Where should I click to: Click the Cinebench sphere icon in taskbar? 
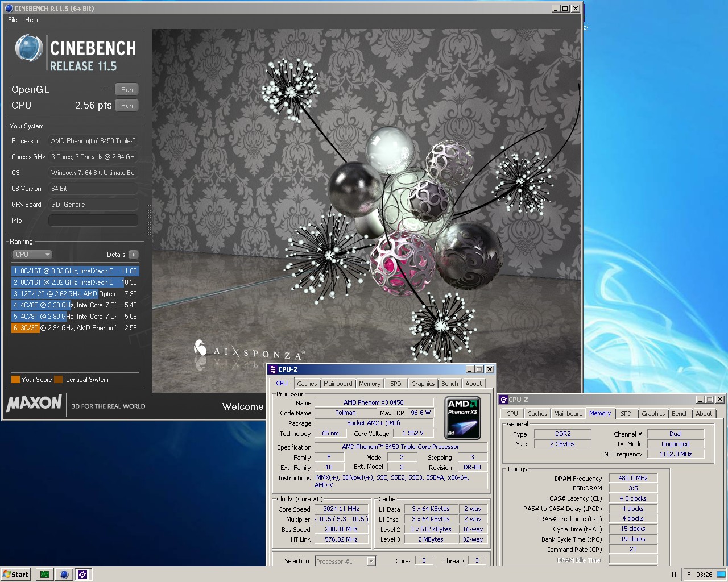click(64, 575)
